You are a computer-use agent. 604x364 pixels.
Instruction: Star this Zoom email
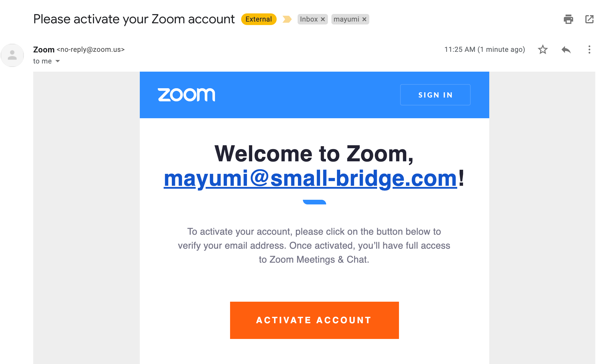(x=543, y=50)
